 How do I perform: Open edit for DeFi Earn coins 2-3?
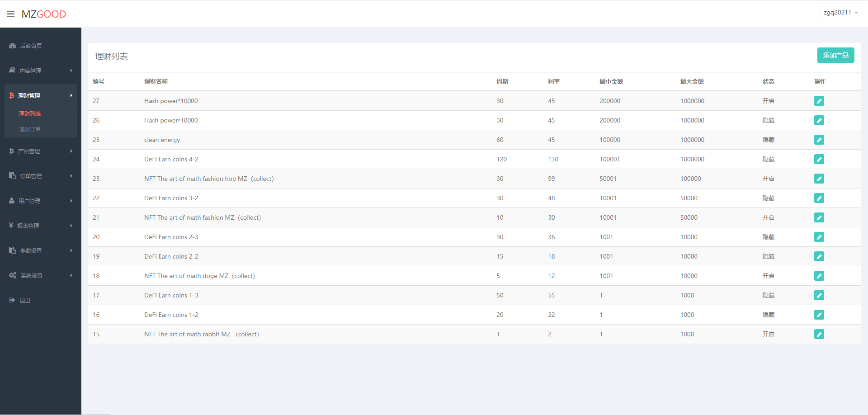coord(819,237)
